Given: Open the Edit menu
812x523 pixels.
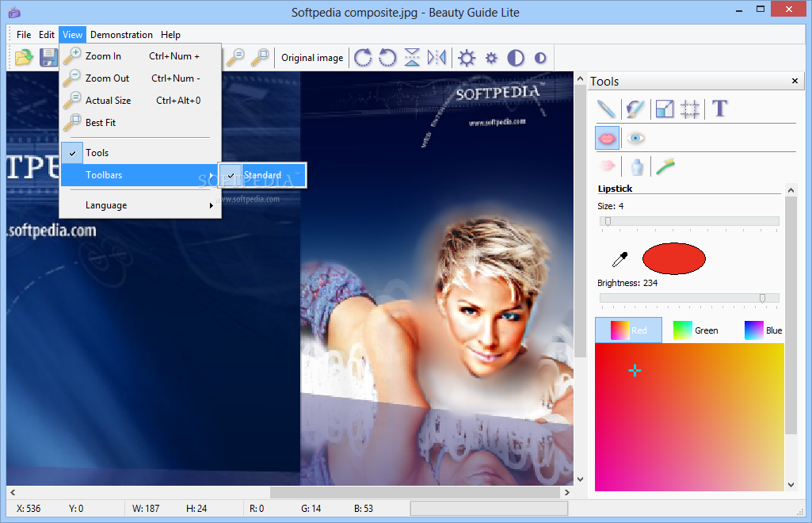Looking at the screenshot, I should click(47, 35).
